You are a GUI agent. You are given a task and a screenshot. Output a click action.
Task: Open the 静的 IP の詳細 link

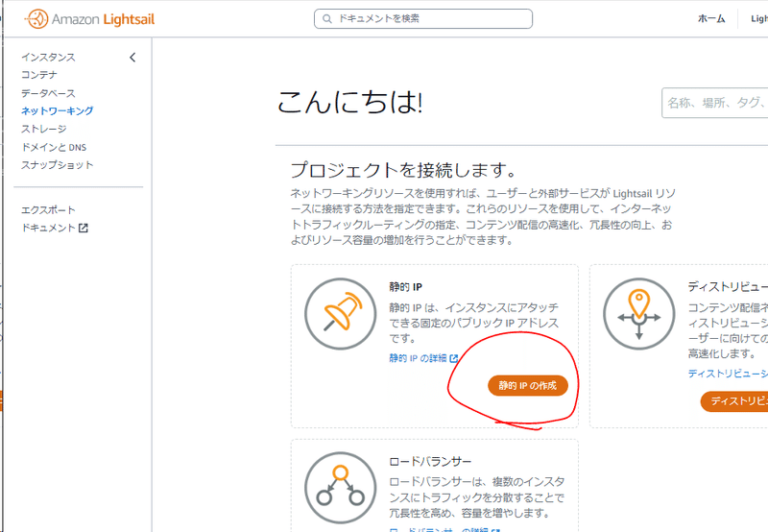point(418,358)
